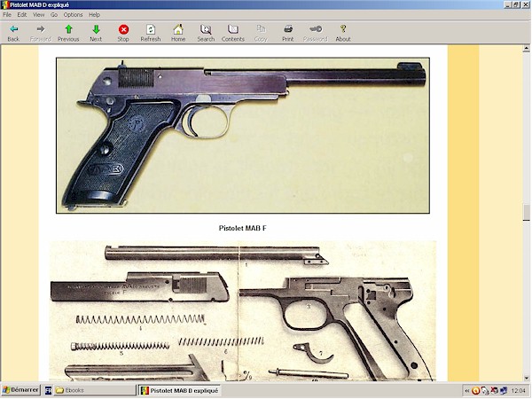Go to the Home page
This screenshot has height=399, width=532.
[x=178, y=34]
